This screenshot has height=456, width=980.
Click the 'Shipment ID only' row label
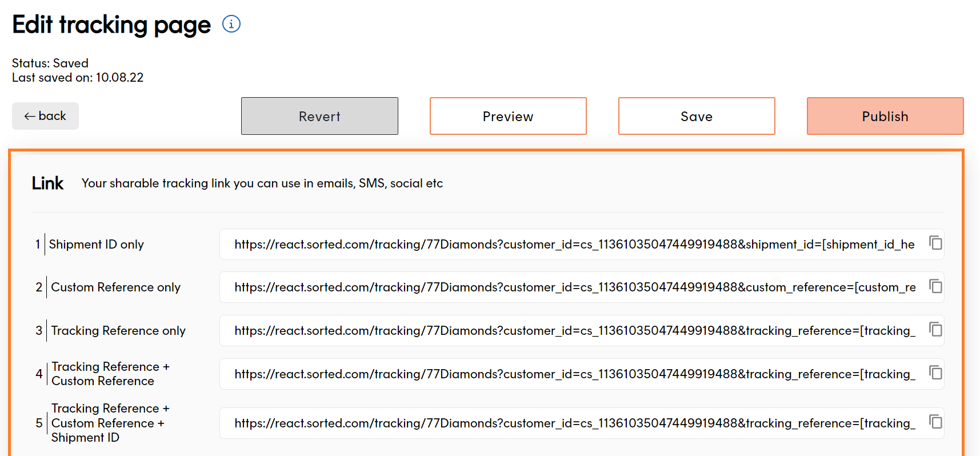pos(96,245)
